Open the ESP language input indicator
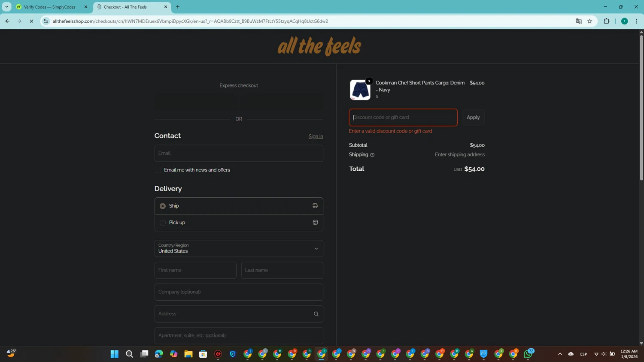 point(583,354)
